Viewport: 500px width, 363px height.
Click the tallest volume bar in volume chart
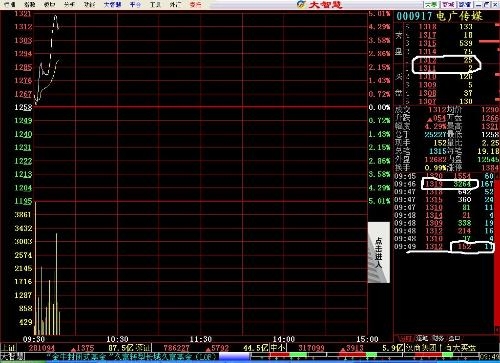click(57, 284)
